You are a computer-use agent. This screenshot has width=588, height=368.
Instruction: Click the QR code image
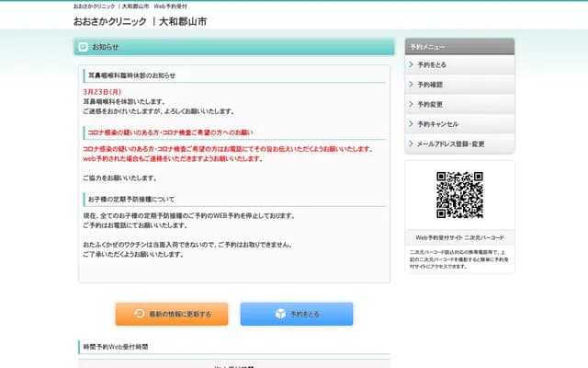pyautogui.click(x=459, y=195)
